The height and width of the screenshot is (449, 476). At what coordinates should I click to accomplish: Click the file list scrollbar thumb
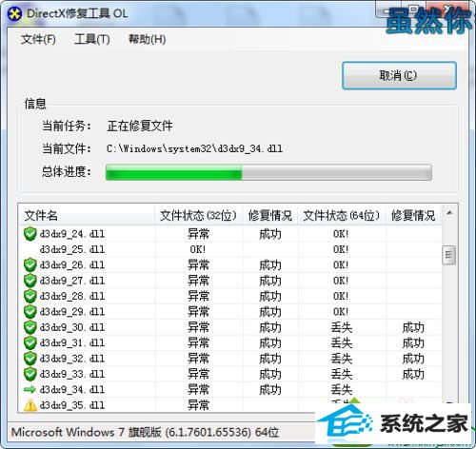449,255
